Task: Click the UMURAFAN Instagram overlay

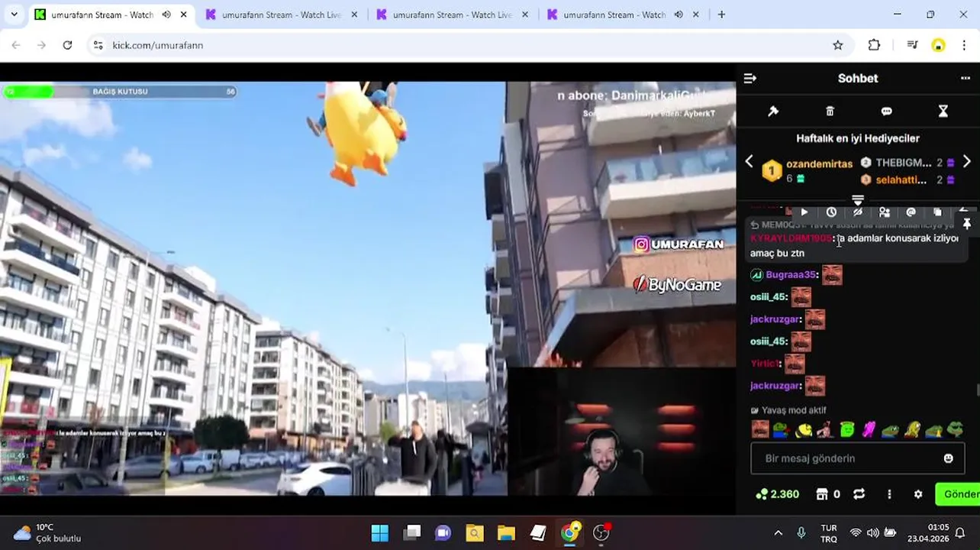Action: click(679, 244)
